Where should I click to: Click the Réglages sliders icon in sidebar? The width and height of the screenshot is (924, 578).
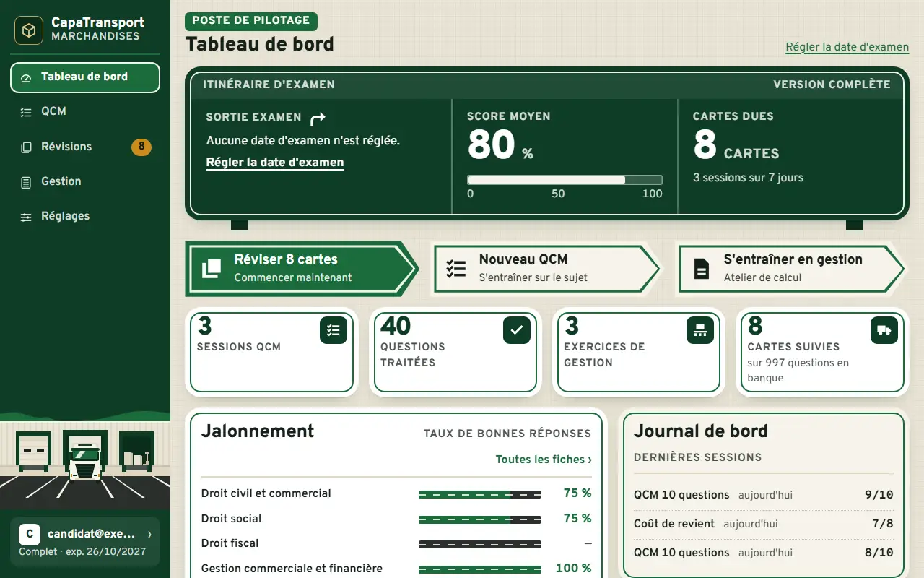[27, 217]
